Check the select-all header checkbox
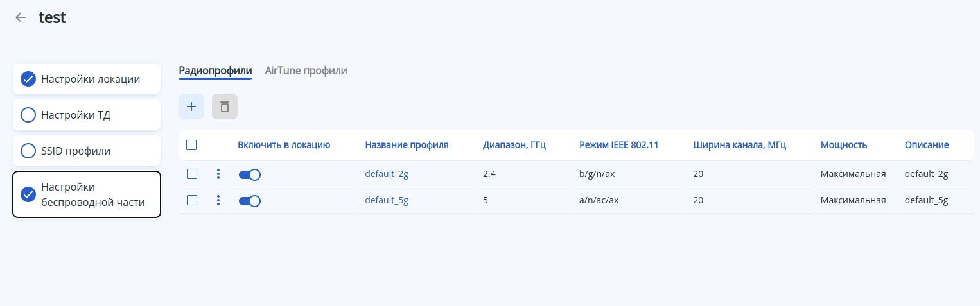The height and width of the screenshot is (306, 980). (x=191, y=145)
